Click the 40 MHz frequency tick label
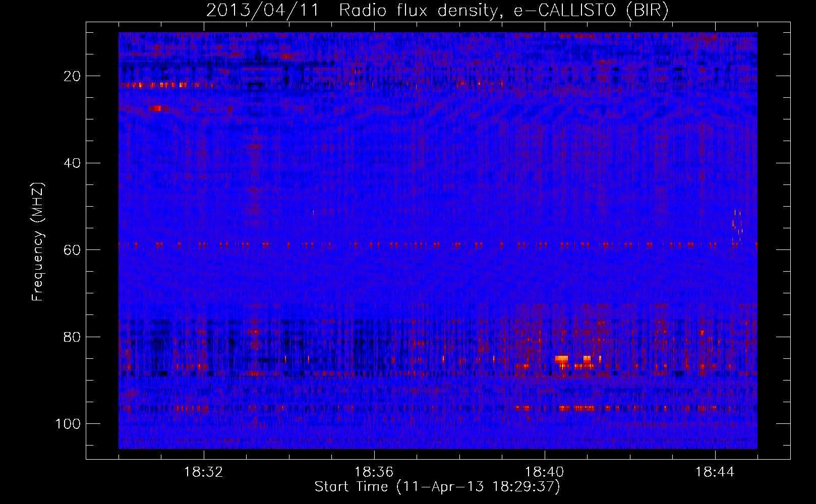This screenshot has height=504, width=816. pos(72,163)
